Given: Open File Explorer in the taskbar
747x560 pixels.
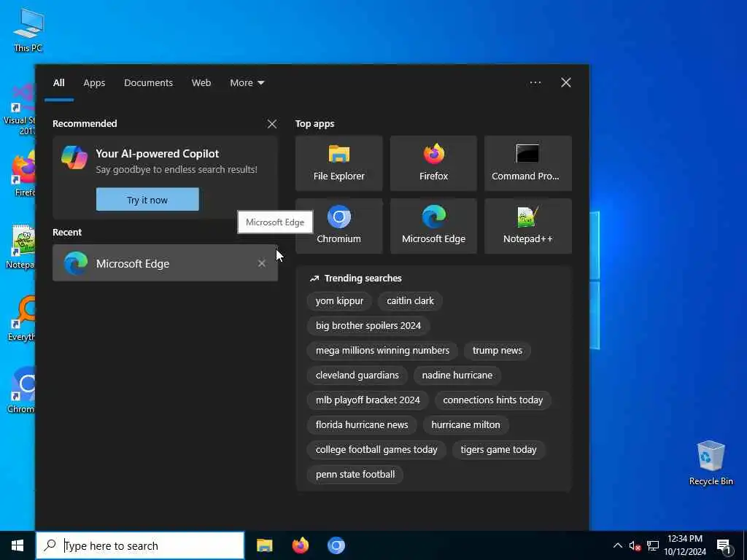Looking at the screenshot, I should 264,545.
